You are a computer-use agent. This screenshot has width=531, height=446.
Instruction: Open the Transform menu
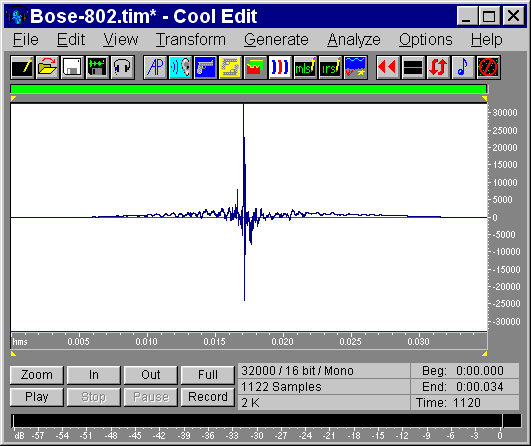tap(191, 40)
